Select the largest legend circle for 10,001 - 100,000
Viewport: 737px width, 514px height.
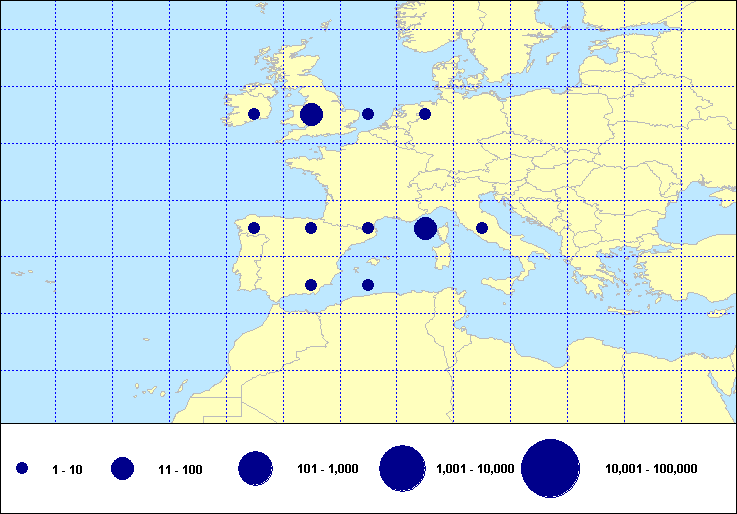551,468
